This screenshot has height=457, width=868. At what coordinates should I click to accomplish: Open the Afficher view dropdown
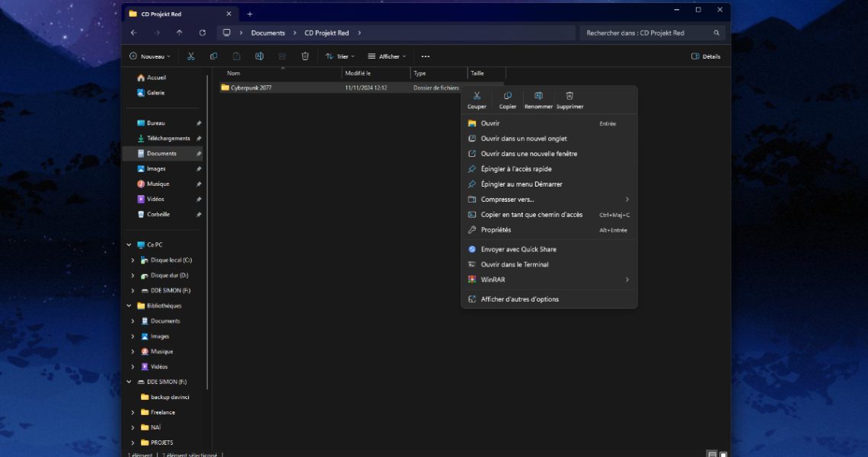(x=387, y=56)
